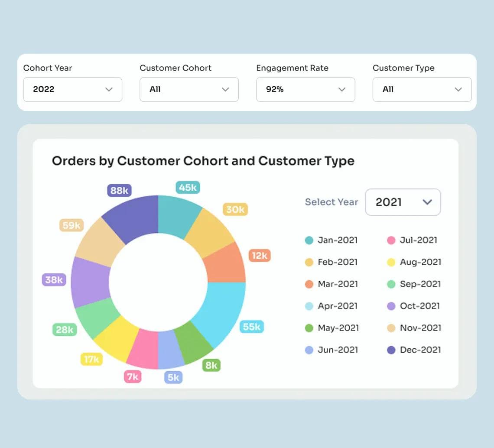Click the Engagement Rate label
Viewport: 494px width, 448px height.
tap(292, 68)
